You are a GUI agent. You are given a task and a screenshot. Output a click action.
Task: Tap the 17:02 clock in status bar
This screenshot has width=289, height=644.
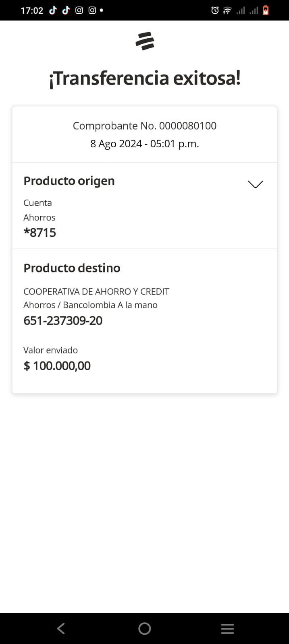32,10
